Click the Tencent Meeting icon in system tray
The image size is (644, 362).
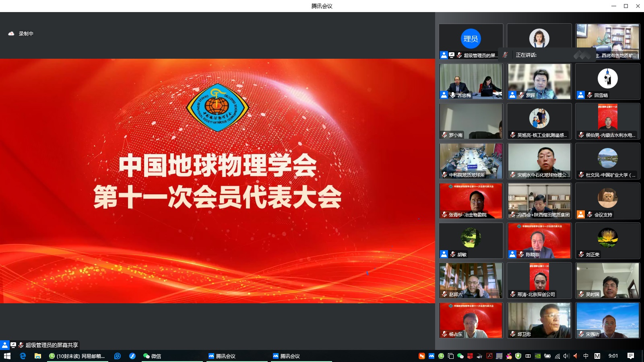coord(431,356)
